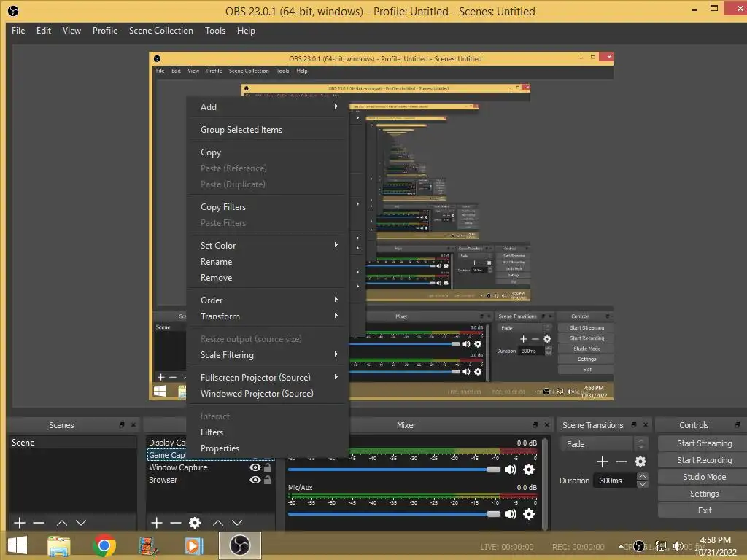Image resolution: width=747 pixels, height=560 pixels.
Task: Open gear settings for top mixer channel
Action: pyautogui.click(x=529, y=470)
